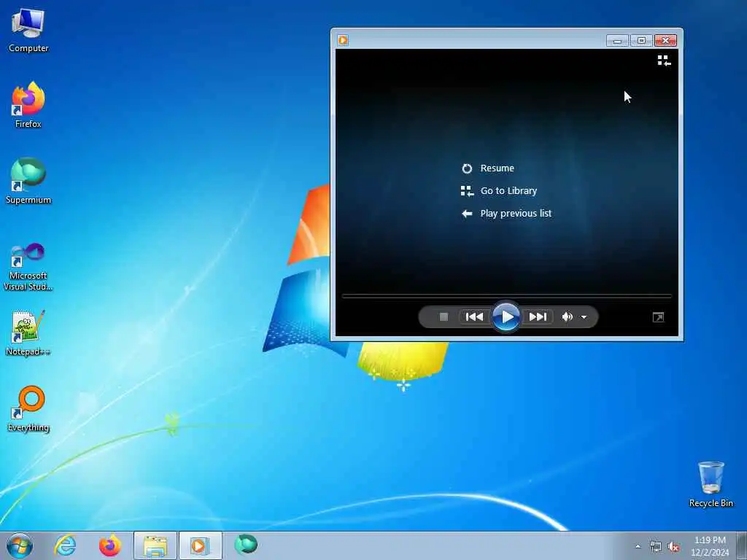Skip to the next track
Viewport: 747px width, 560px height.
click(538, 316)
